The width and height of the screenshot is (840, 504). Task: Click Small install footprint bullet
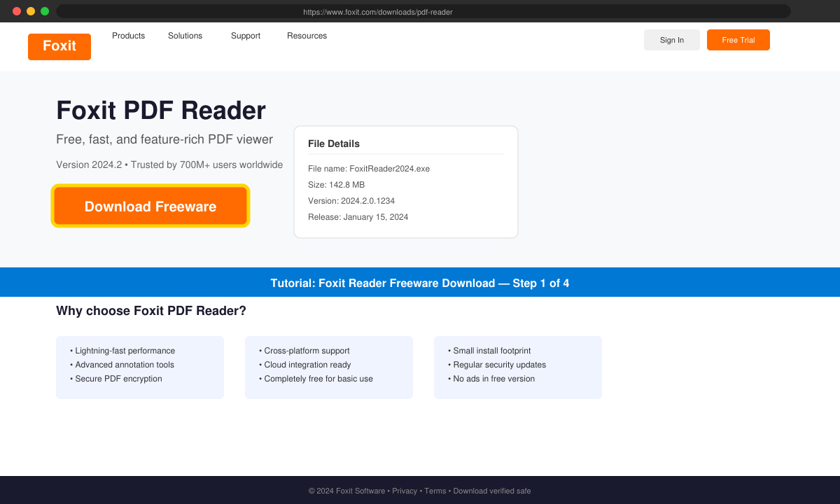click(489, 351)
